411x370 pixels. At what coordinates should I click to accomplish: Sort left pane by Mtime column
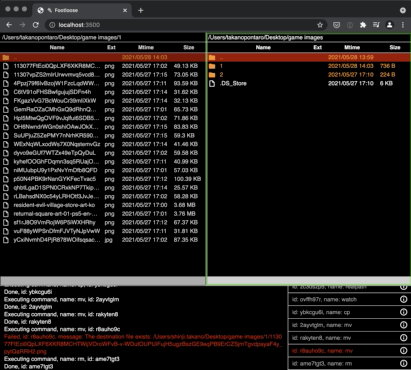click(146, 47)
